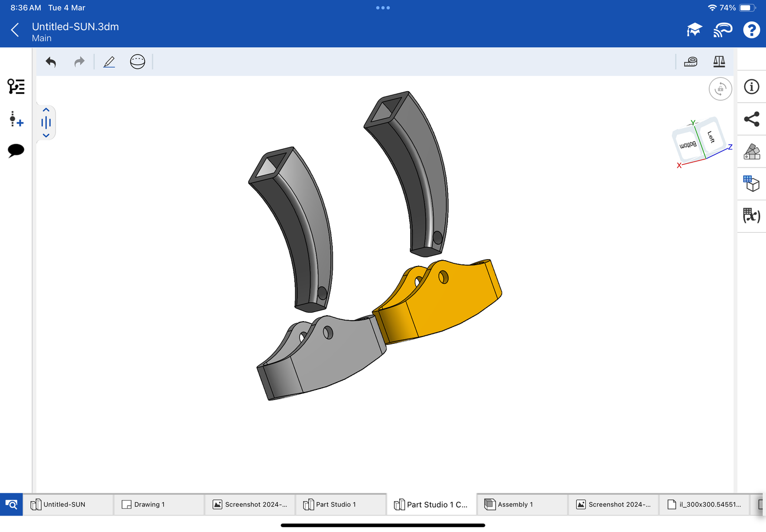Image resolution: width=766 pixels, height=532 pixels.
Task: Open the Insert feature menu
Action: point(16,119)
